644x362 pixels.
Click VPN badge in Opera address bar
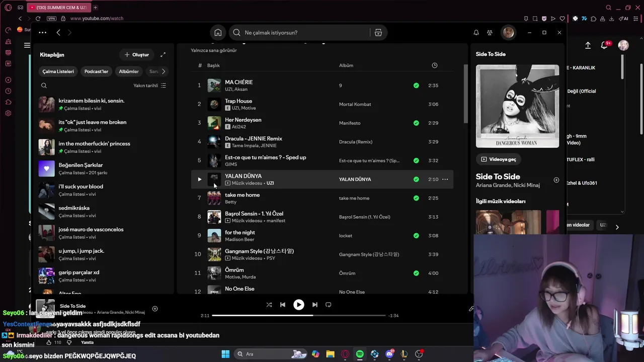click(x=51, y=19)
